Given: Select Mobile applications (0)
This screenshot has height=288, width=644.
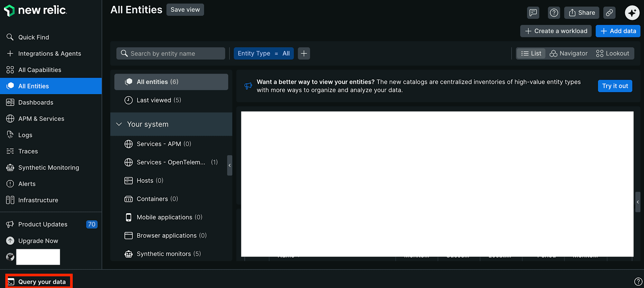Looking at the screenshot, I should (x=171, y=217).
